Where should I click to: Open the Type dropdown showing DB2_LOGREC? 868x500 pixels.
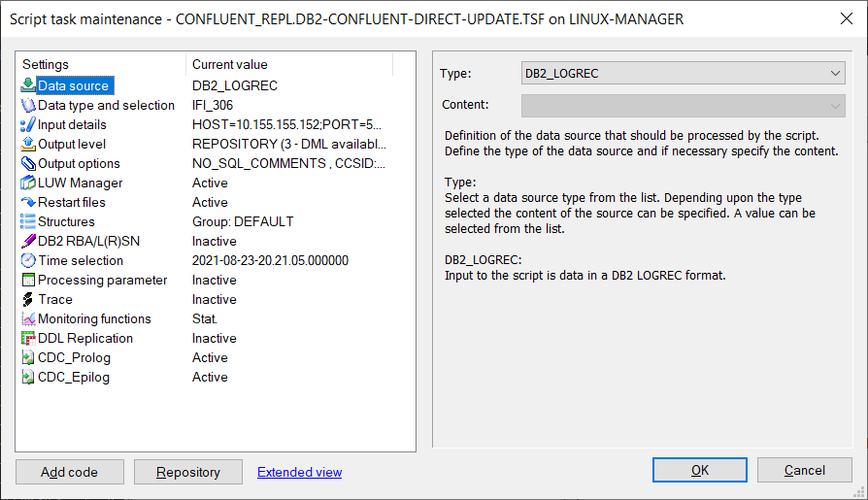684,73
